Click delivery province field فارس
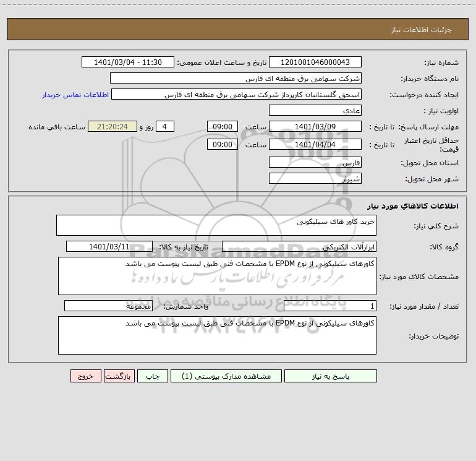 click(315, 162)
